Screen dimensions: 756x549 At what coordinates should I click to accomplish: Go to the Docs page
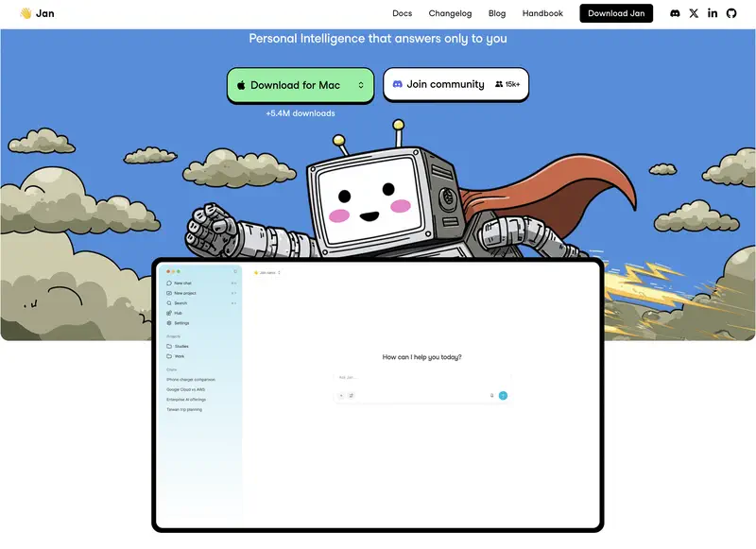pyautogui.click(x=402, y=13)
